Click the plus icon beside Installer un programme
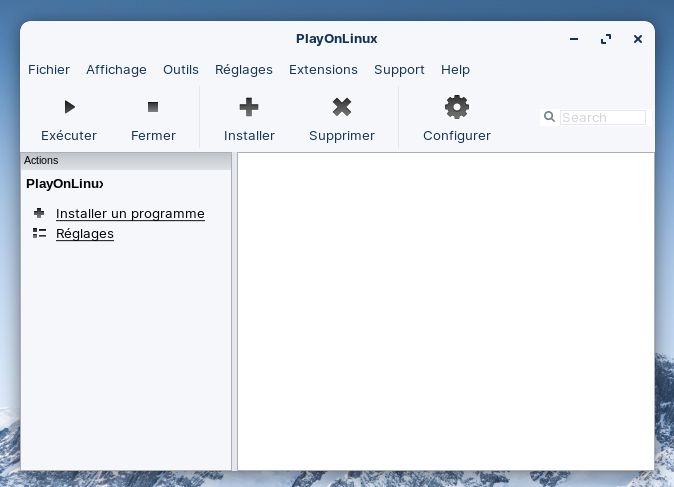The height and width of the screenshot is (487, 674). click(39, 213)
